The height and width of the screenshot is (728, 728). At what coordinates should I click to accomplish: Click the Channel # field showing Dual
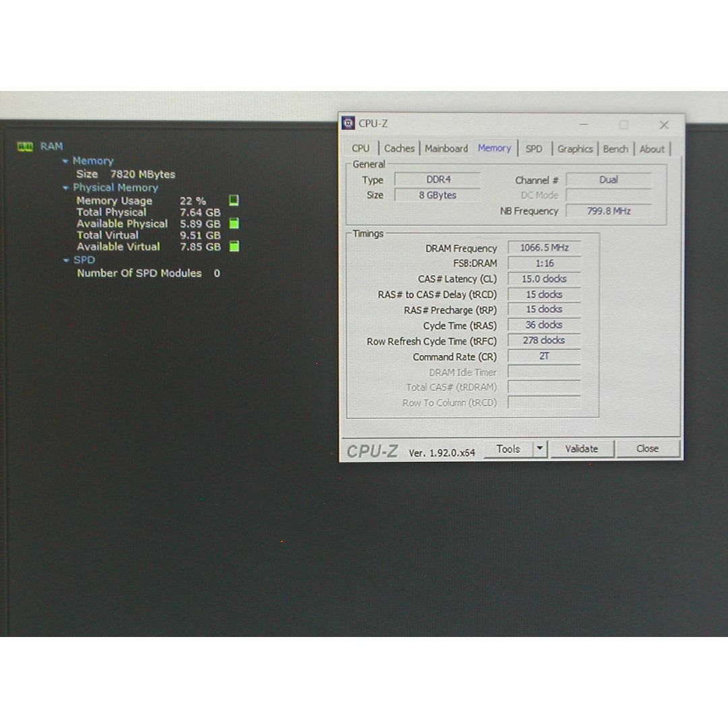click(609, 180)
